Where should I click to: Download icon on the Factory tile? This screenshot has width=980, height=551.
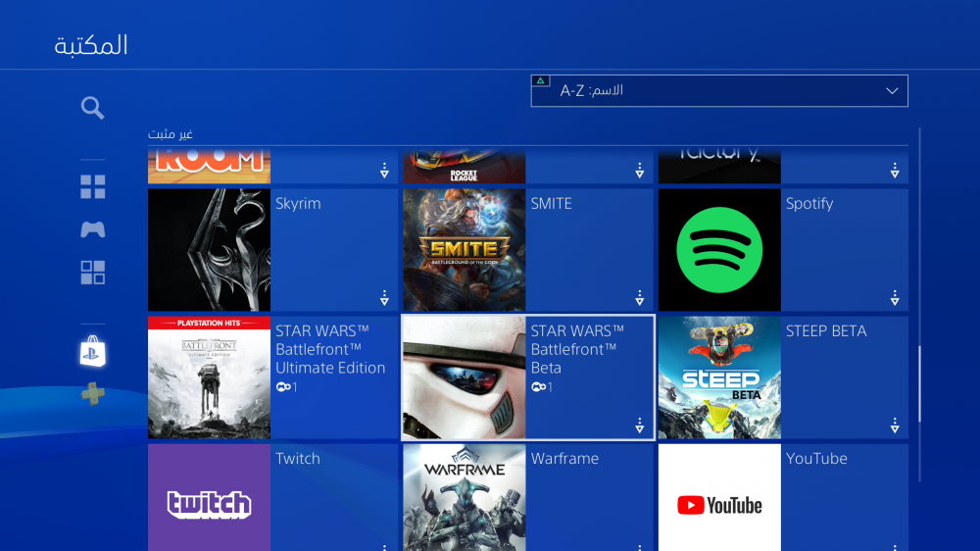(x=895, y=171)
